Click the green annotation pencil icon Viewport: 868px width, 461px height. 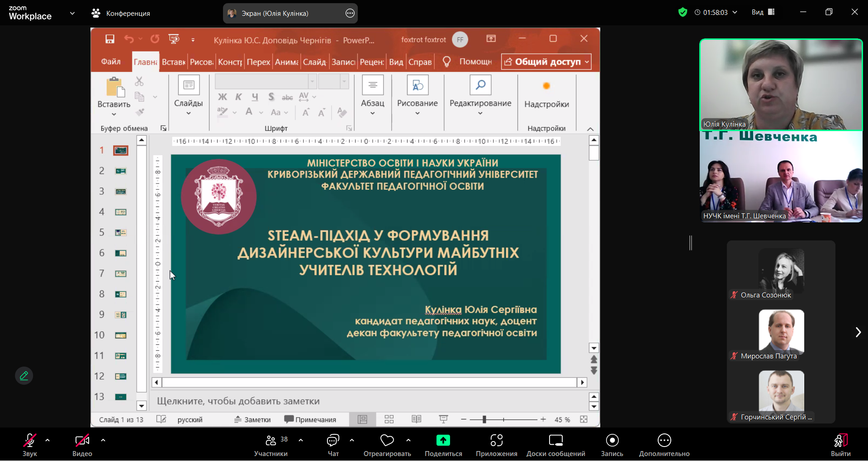point(24,376)
